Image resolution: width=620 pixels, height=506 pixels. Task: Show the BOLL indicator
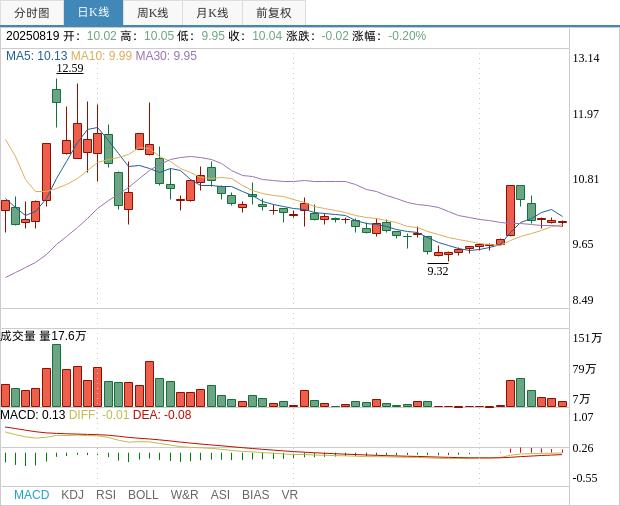coord(143,495)
